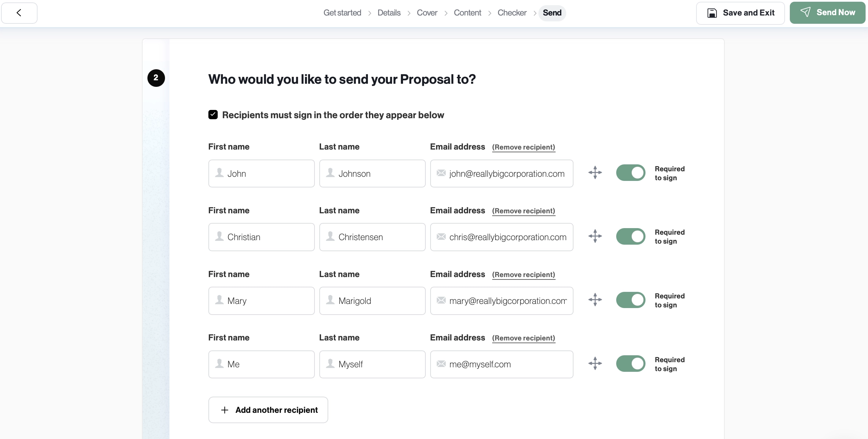Screen dimensions: 868x439
Task: Click Save and Exit
Action: (x=740, y=13)
